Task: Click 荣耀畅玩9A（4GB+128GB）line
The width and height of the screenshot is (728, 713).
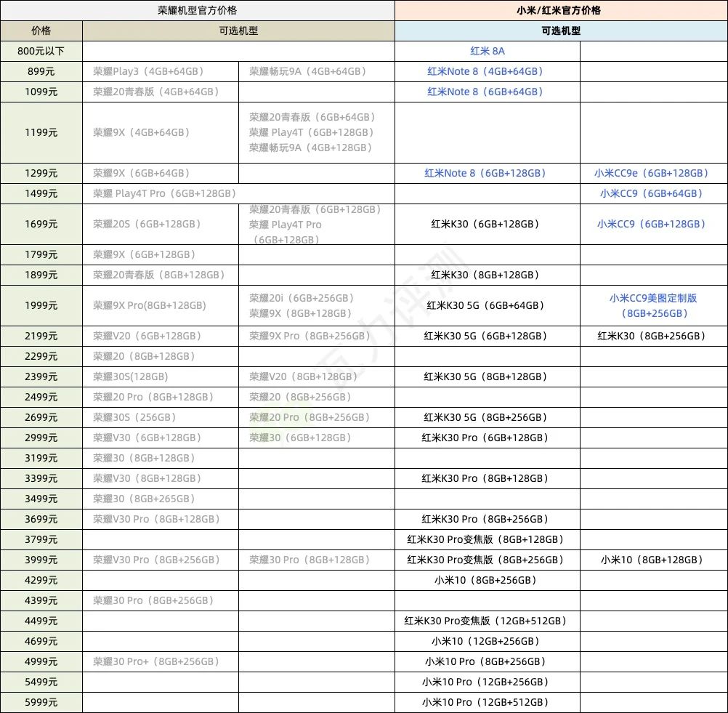Action: [310, 148]
